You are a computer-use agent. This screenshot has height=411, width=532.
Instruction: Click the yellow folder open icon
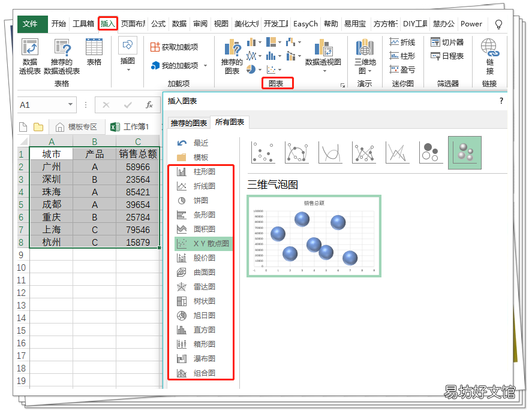click(x=38, y=127)
